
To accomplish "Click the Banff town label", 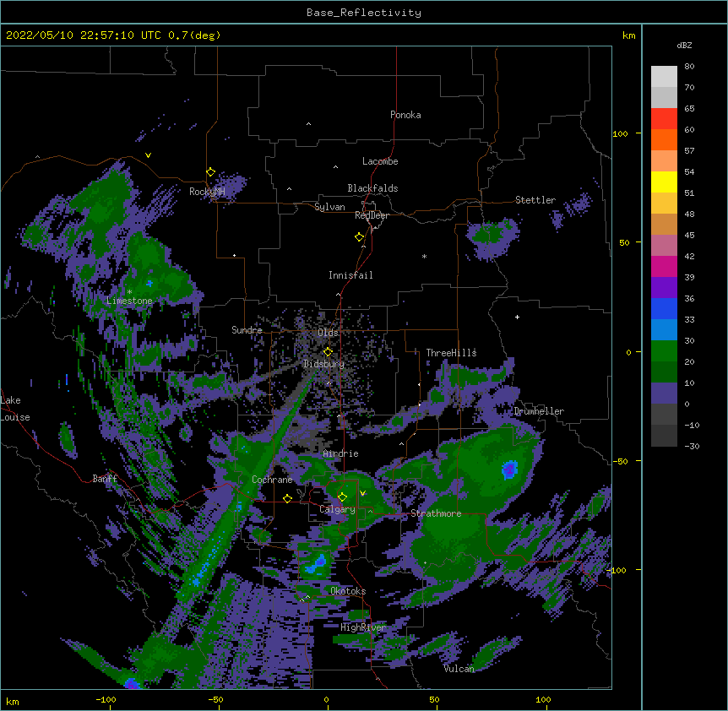I will point(105,479).
